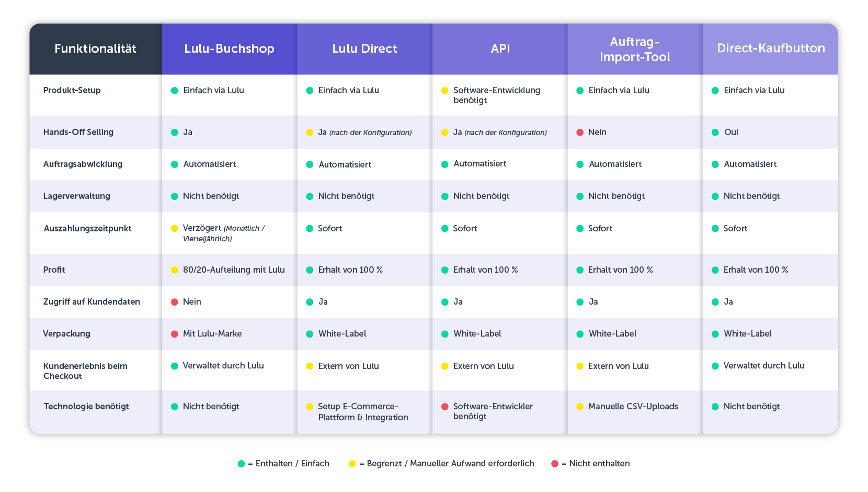This screenshot has height=492, width=868.
Task: Click the Software-Entwicklung benötigt cell
Action: 497,95
